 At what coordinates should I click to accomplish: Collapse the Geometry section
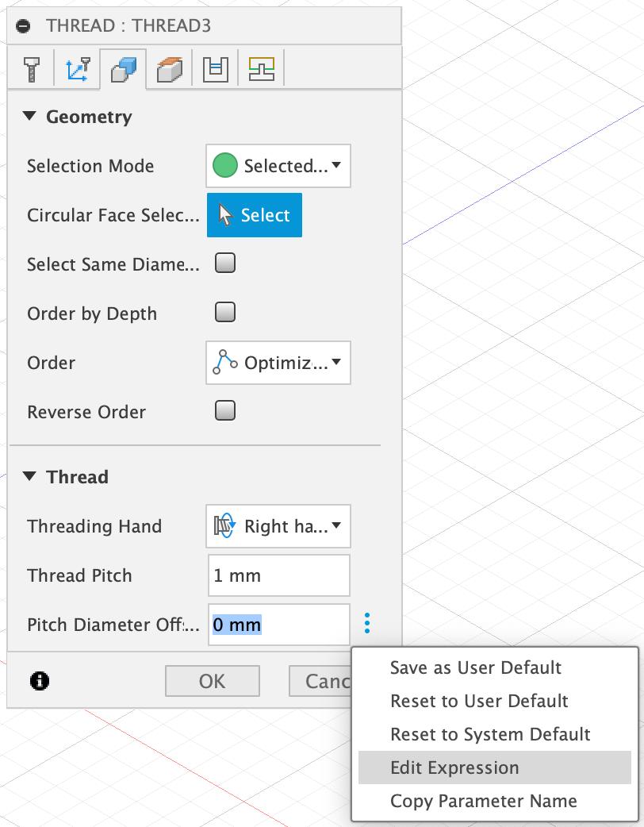29,116
